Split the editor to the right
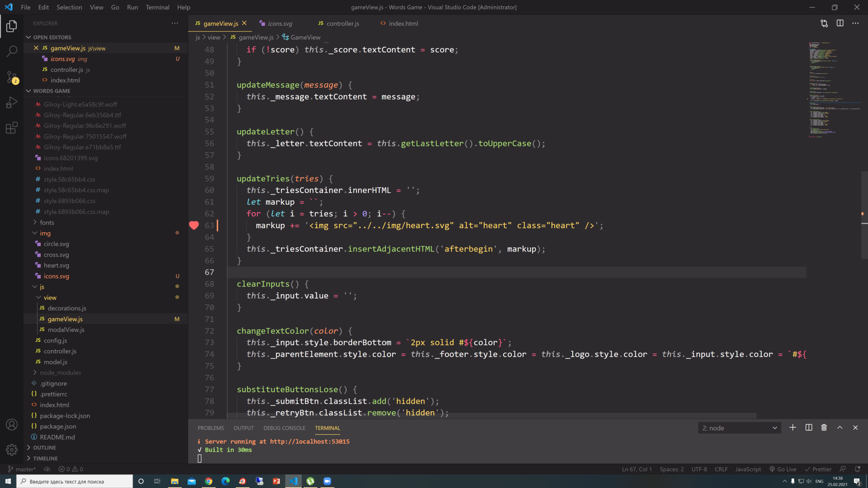868x488 pixels. (x=840, y=23)
